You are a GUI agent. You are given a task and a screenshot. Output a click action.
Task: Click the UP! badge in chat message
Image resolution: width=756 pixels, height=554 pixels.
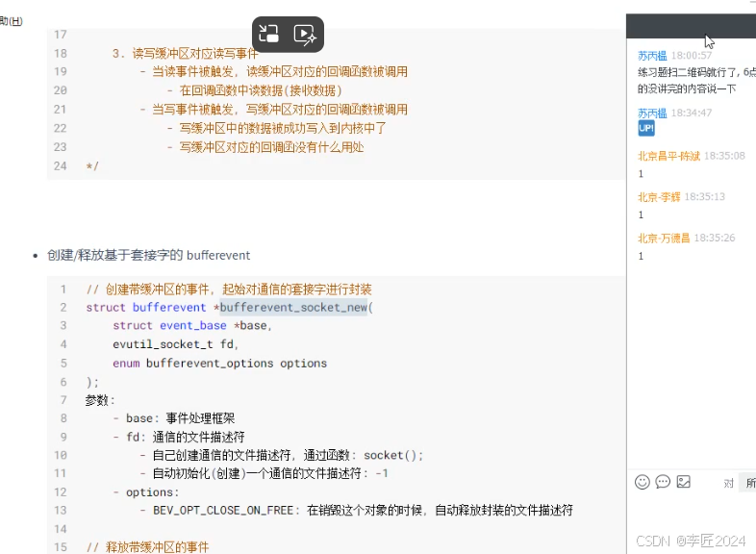coord(646,128)
